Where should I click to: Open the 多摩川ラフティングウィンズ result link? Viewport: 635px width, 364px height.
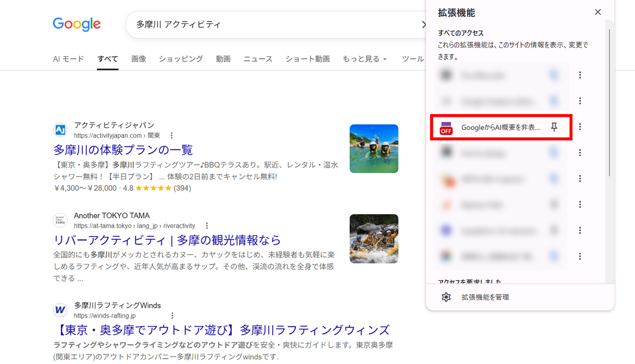point(222,330)
